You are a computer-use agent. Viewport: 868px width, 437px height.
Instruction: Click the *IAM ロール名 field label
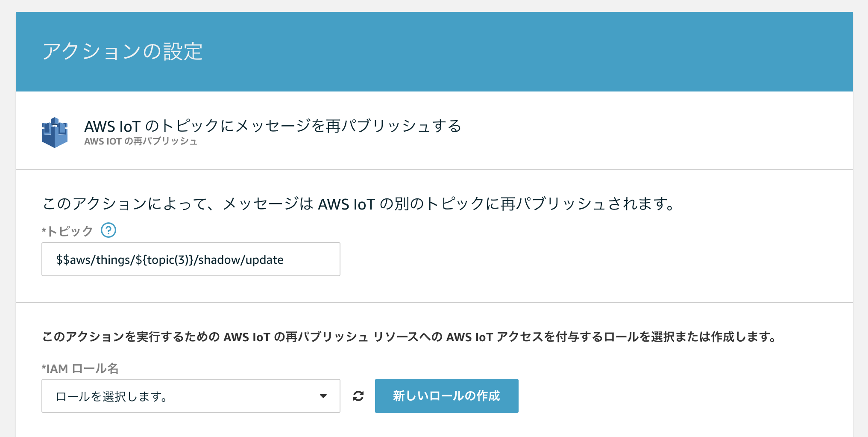80,369
